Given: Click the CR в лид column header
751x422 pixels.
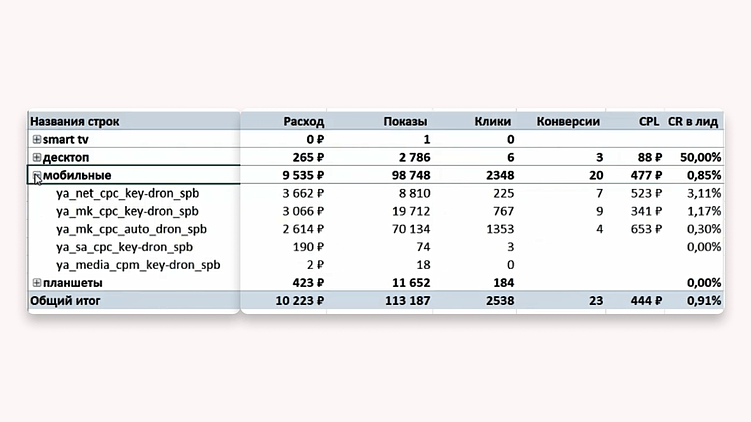Looking at the screenshot, I should [x=693, y=122].
